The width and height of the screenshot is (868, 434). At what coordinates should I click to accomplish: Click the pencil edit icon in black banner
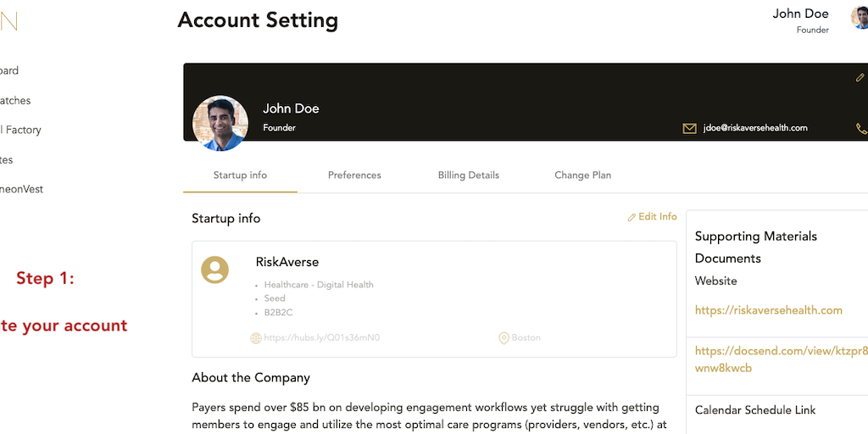point(860,78)
